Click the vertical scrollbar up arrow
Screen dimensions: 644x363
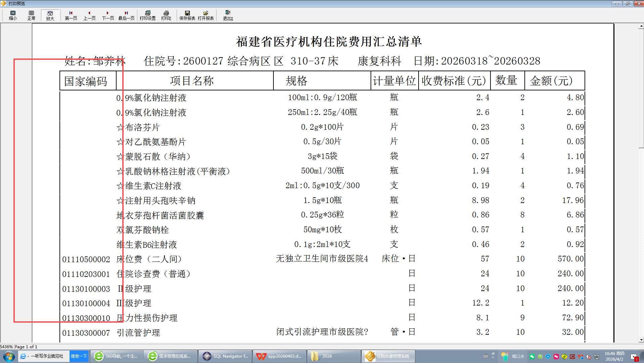point(641,26)
